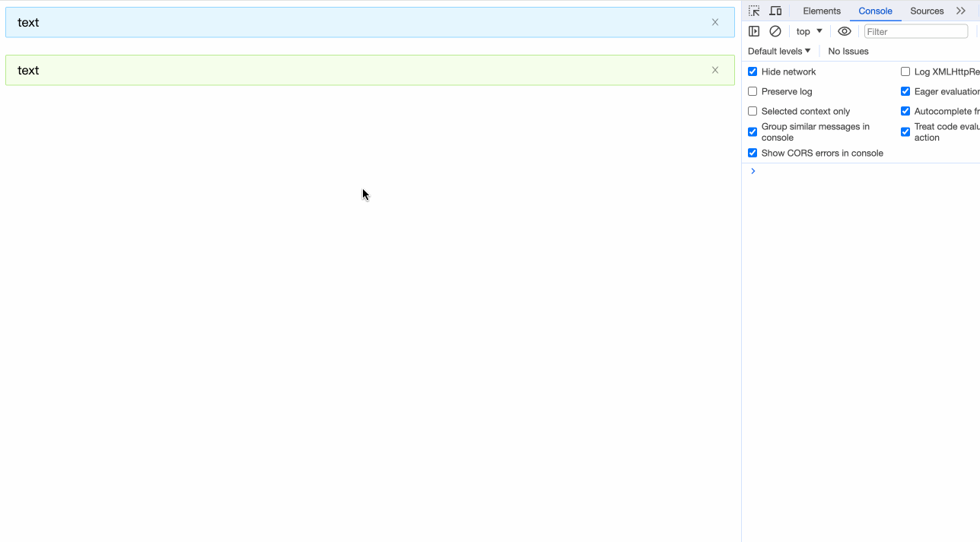
Task: Create a live expression with the eye icon
Action: (x=844, y=31)
